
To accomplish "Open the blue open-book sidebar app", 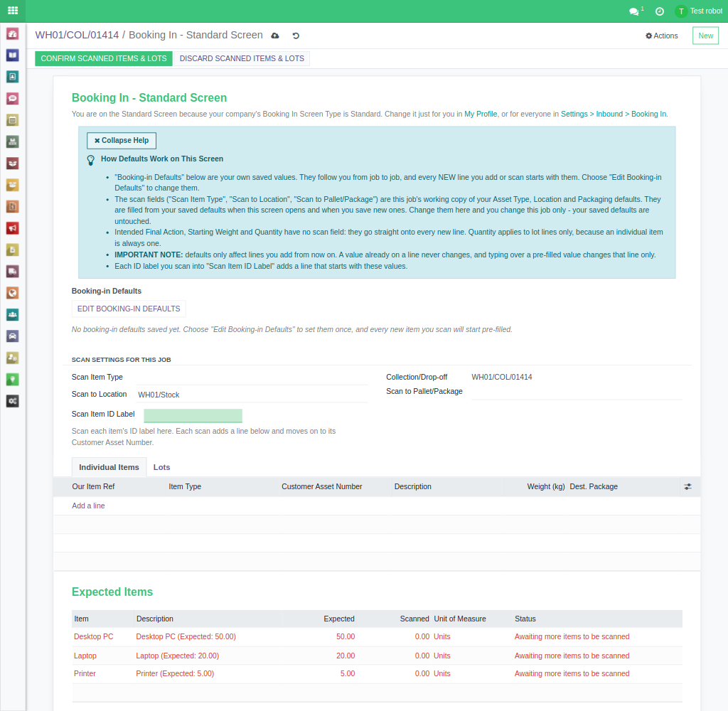I will [x=13, y=55].
